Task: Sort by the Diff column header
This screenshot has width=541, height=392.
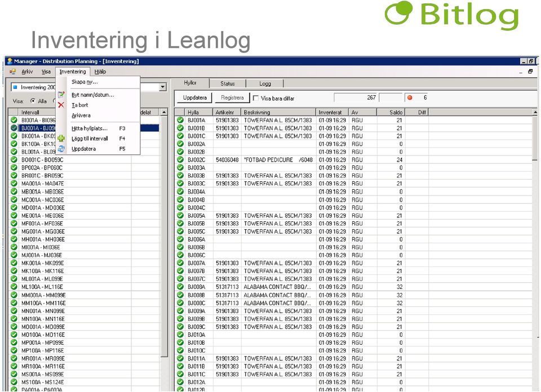Action: [x=417, y=112]
